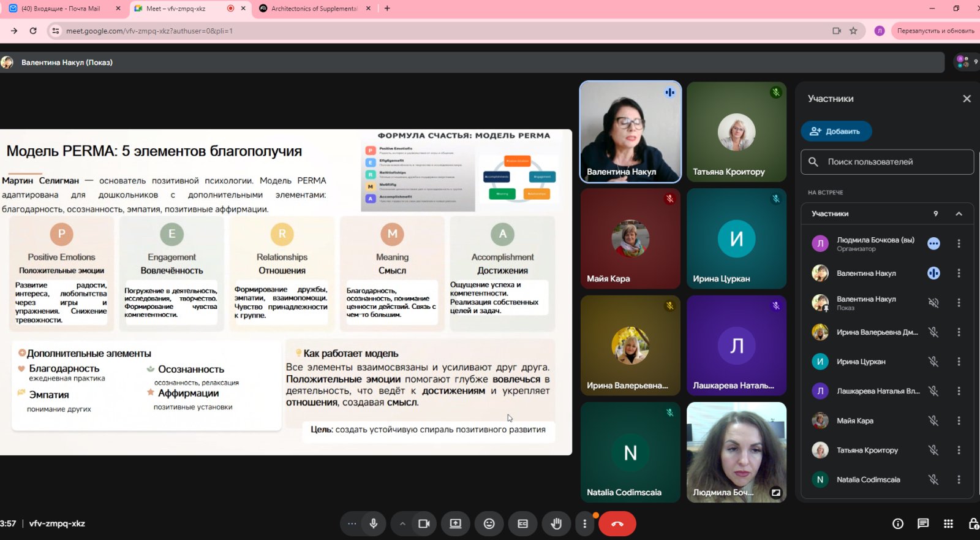
Task: Bookmark this page with star icon
Action: [x=853, y=31]
